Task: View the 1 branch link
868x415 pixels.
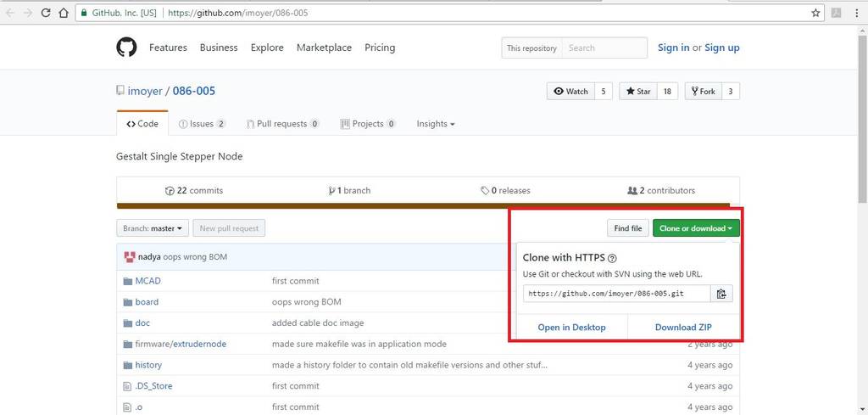Action: point(349,191)
